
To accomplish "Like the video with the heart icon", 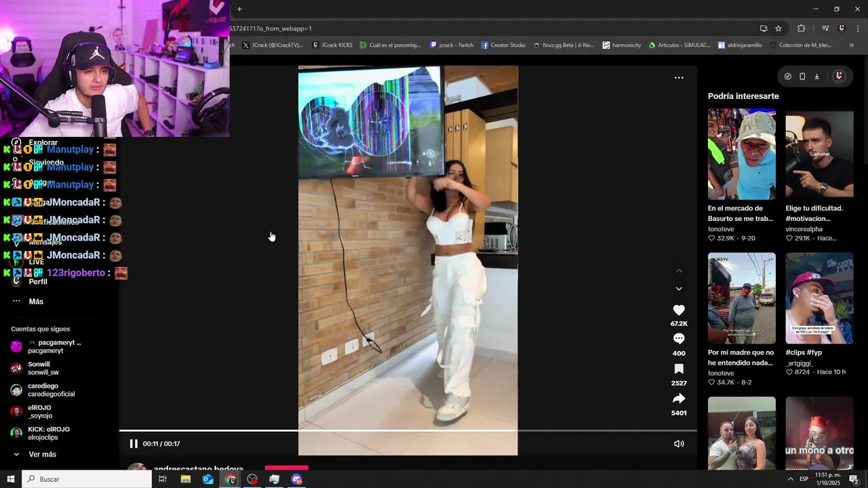I will 679,310.
